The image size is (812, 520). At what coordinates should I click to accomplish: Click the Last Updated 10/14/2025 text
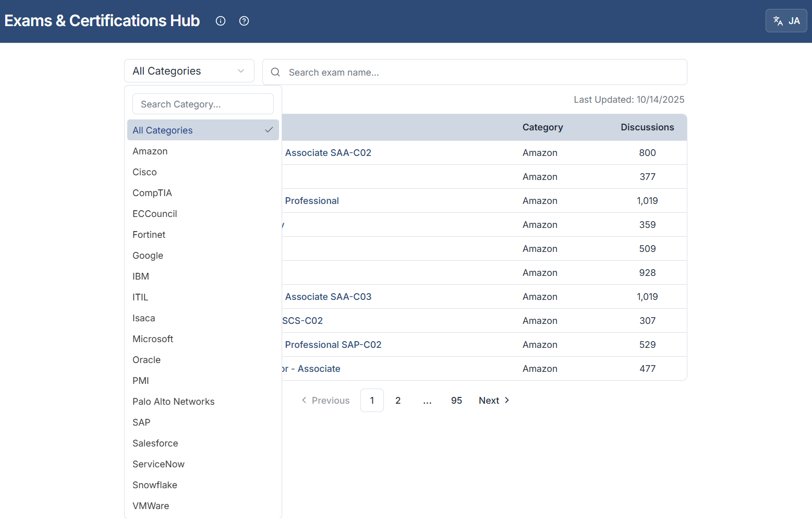[x=629, y=100]
